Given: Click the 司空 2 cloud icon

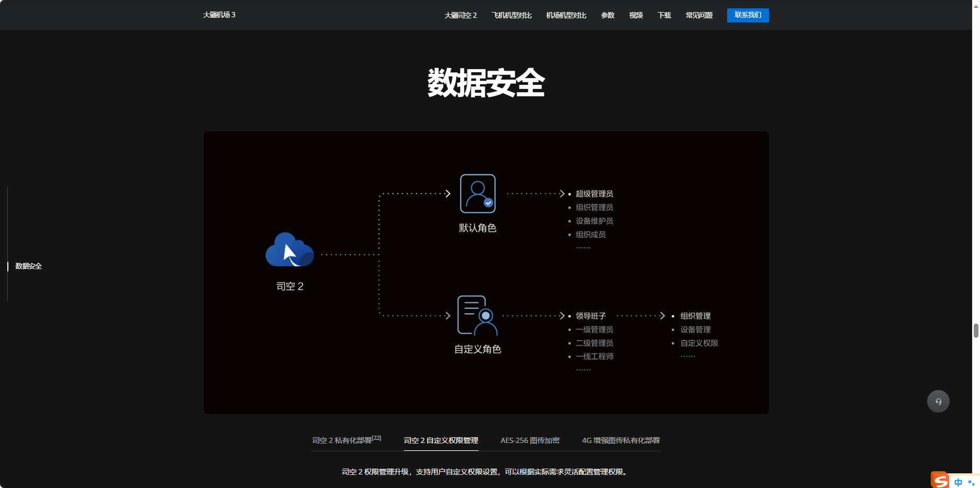Looking at the screenshot, I should pyautogui.click(x=289, y=250).
